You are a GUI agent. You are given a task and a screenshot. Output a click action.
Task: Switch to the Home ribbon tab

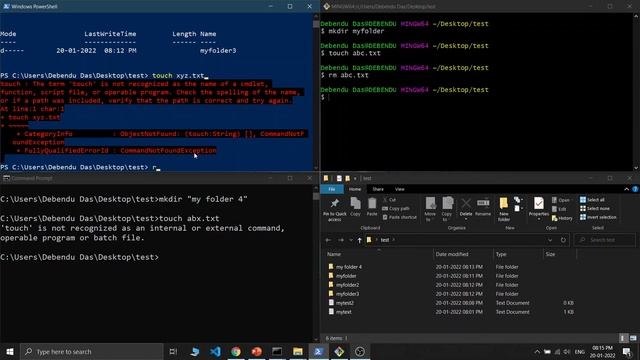click(355, 189)
